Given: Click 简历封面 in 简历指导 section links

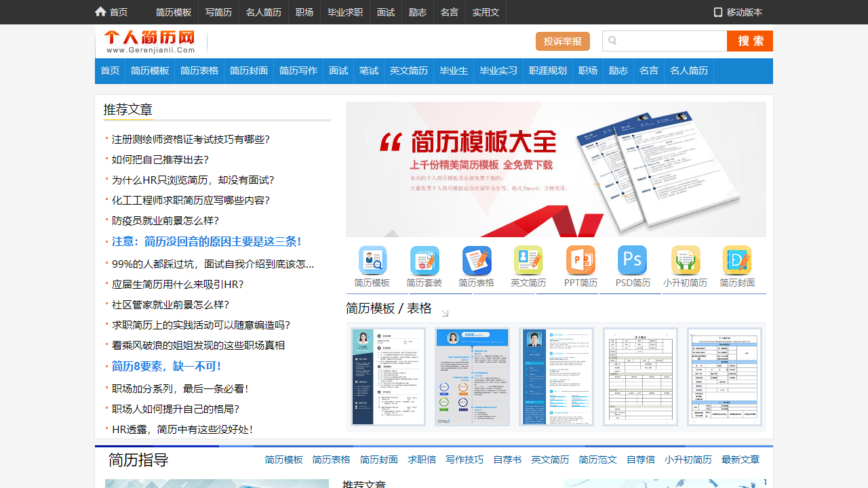Looking at the screenshot, I should (379, 460).
